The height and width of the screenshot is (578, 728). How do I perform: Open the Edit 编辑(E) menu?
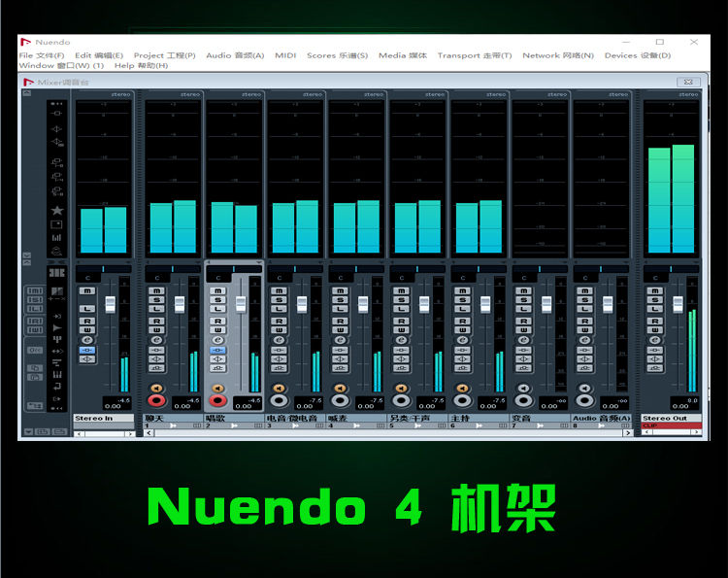99,55
